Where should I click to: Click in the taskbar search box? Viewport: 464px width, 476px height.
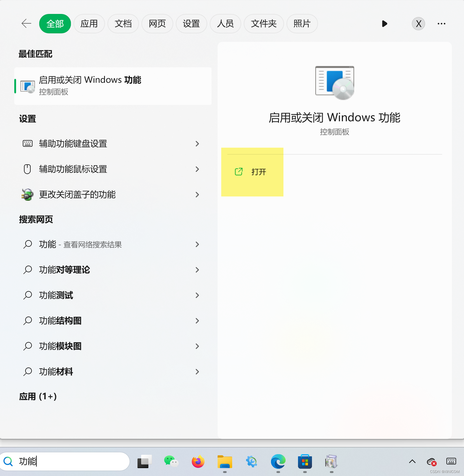tap(65, 461)
